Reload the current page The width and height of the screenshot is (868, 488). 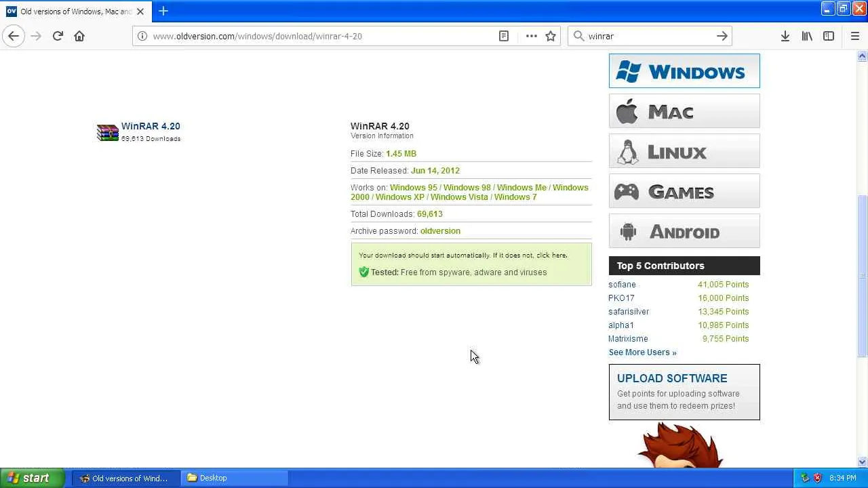(58, 36)
